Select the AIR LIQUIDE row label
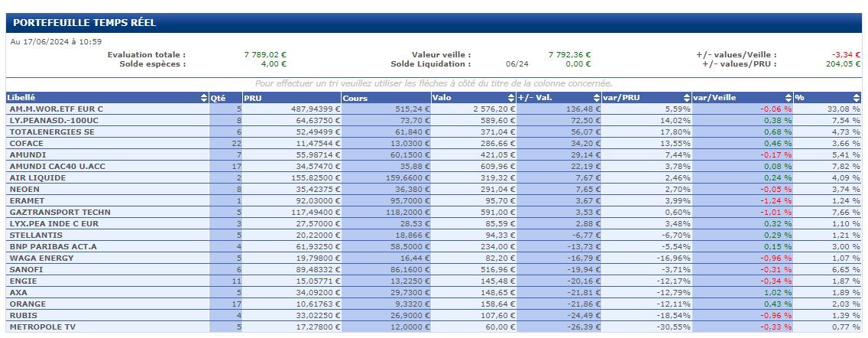Screen dimensions: 868x338 click(x=37, y=178)
